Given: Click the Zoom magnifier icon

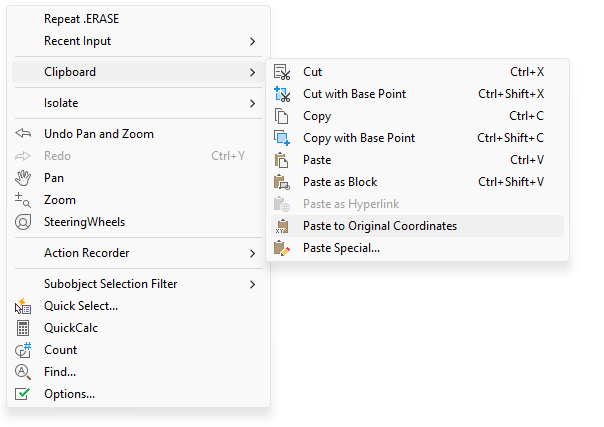Looking at the screenshot, I should (x=25, y=200).
